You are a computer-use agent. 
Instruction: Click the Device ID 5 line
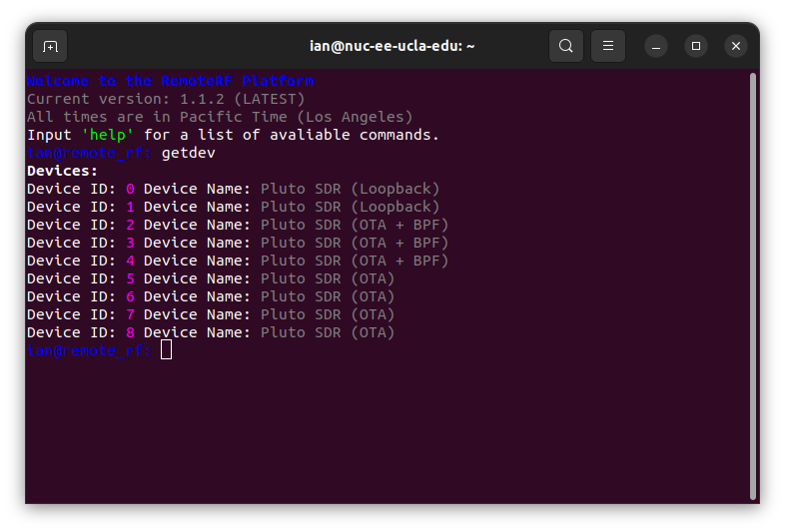coord(211,278)
